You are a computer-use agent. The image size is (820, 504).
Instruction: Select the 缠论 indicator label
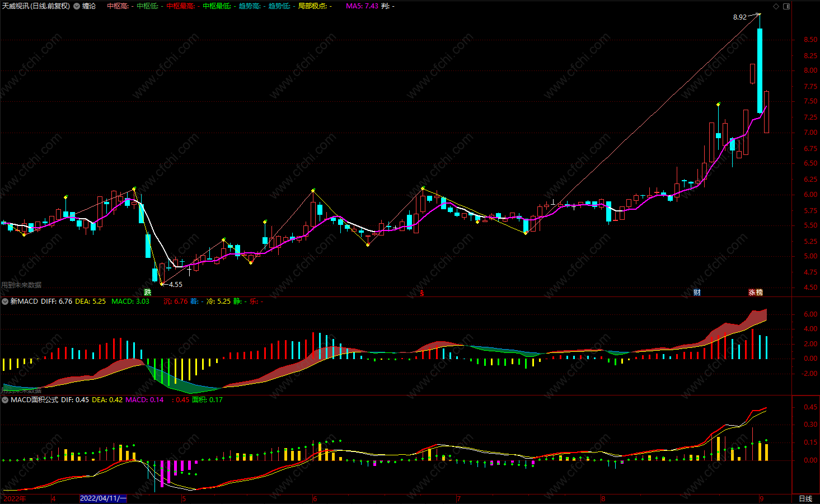[89, 6]
